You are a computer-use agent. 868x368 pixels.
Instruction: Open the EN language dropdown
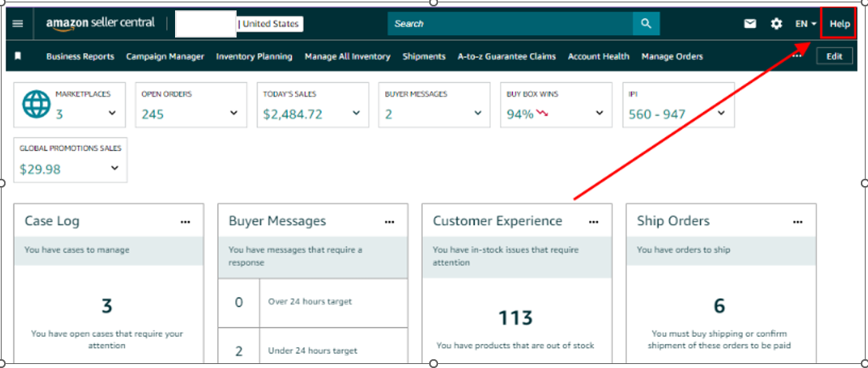[806, 24]
